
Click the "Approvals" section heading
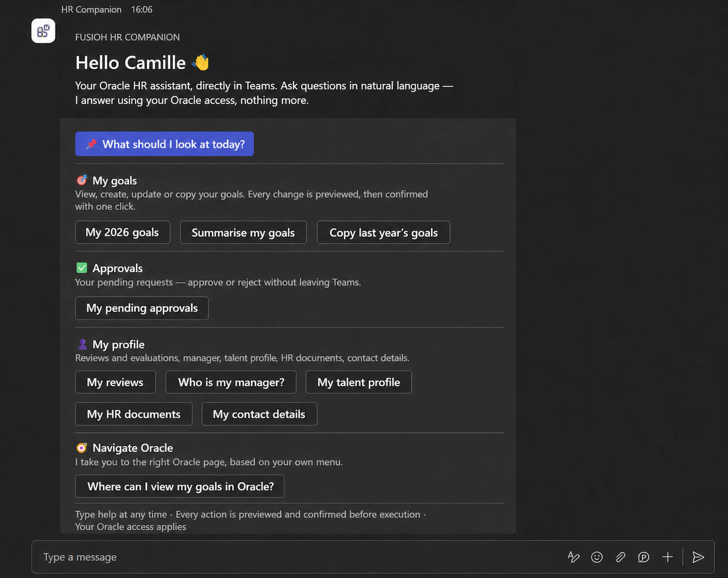tap(117, 268)
